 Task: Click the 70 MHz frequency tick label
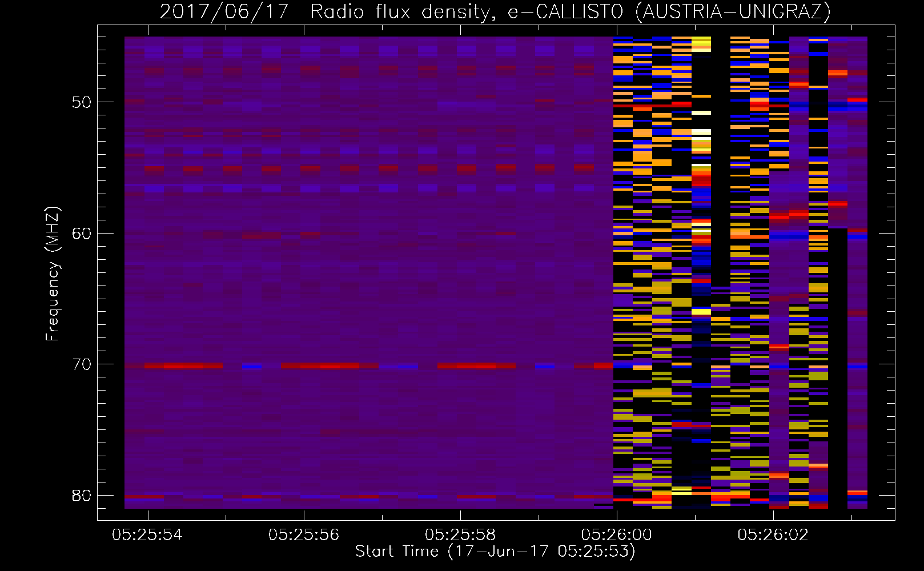82,364
